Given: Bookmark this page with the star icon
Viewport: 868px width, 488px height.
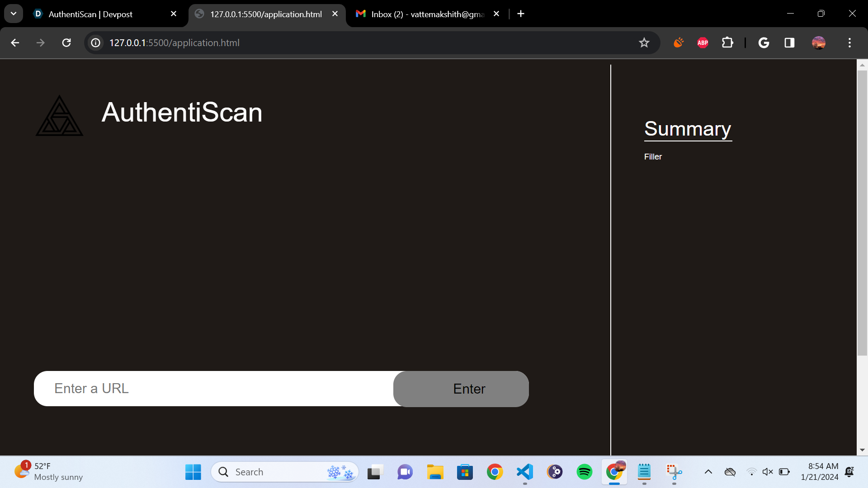Looking at the screenshot, I should tap(644, 42).
